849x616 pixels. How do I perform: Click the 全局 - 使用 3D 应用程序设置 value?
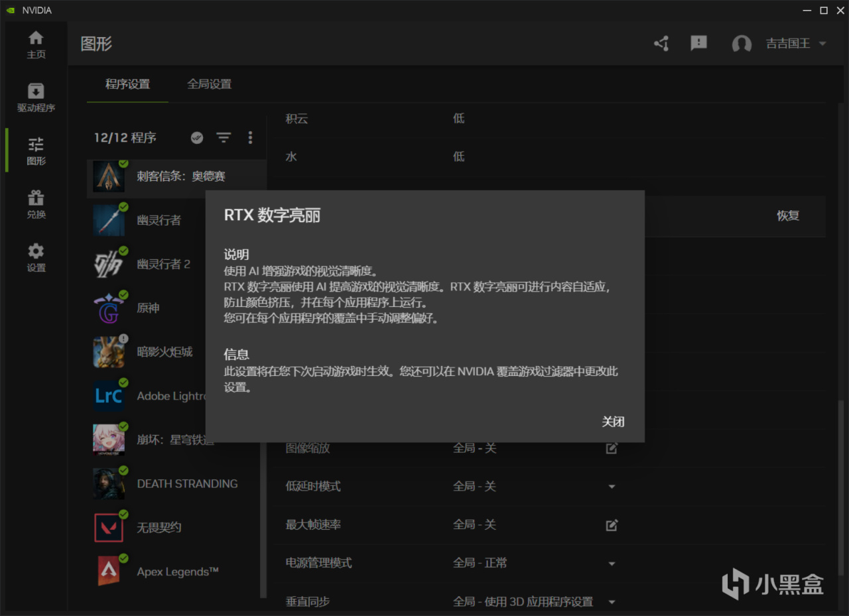point(523,602)
